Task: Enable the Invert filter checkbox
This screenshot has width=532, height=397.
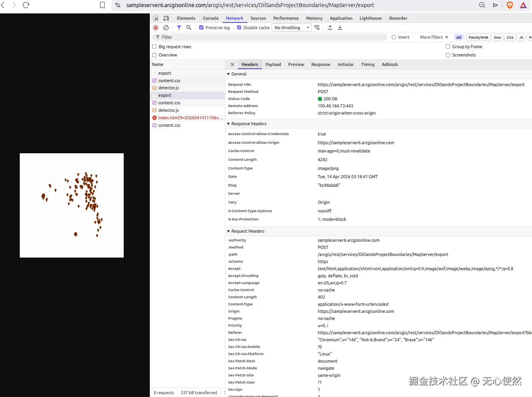Action: (x=394, y=37)
